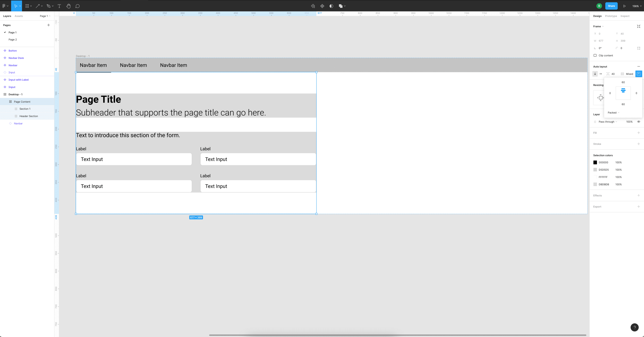
Task: Open the zoom percentage dropdown
Action: point(636,6)
